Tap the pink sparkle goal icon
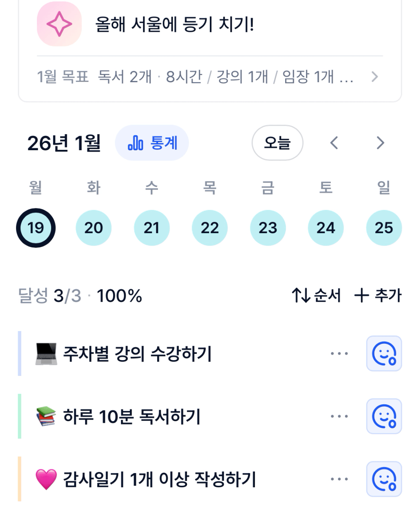The image size is (420, 525). (x=59, y=24)
